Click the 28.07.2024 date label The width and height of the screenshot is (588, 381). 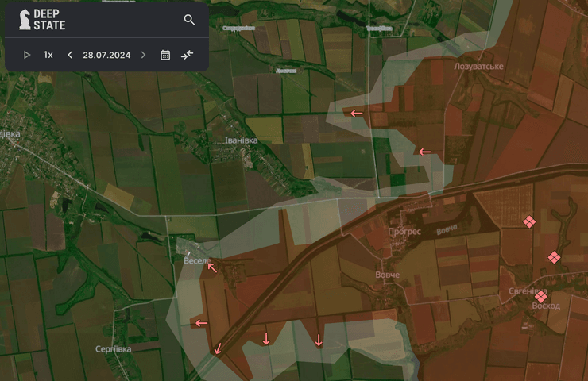(x=106, y=55)
